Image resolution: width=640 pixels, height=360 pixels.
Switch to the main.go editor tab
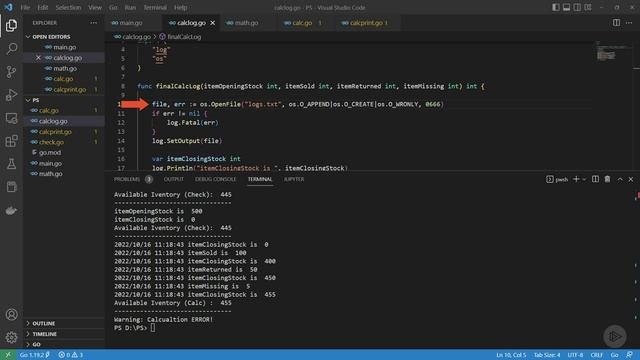point(131,23)
